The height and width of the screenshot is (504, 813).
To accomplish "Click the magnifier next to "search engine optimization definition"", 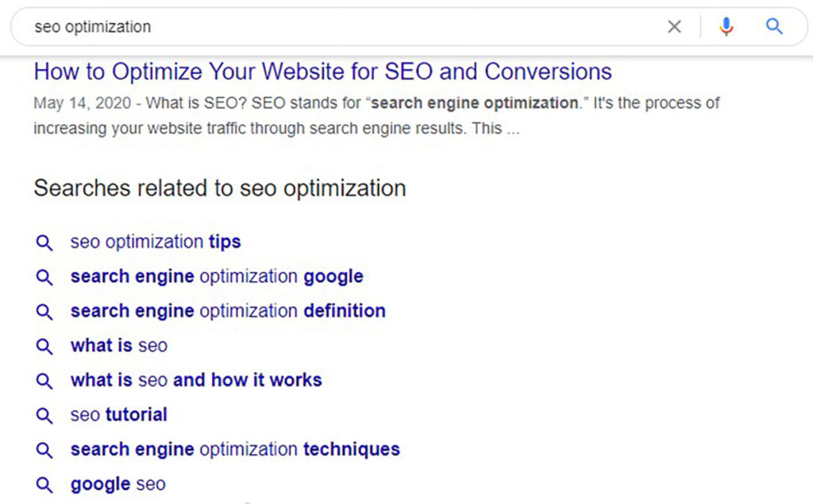I will 44,311.
